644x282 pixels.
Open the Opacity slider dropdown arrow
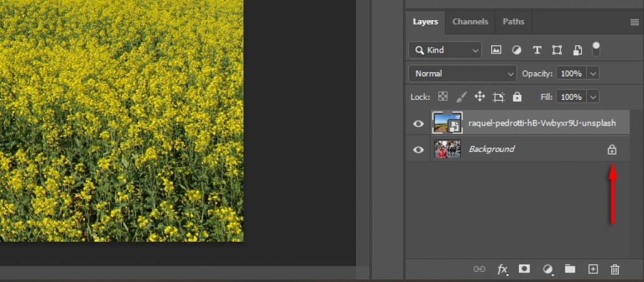pos(593,73)
